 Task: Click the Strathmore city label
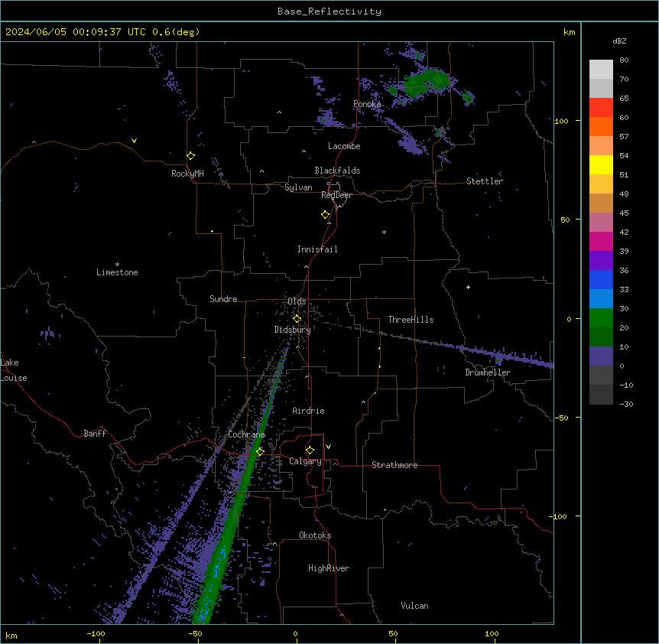click(x=394, y=465)
